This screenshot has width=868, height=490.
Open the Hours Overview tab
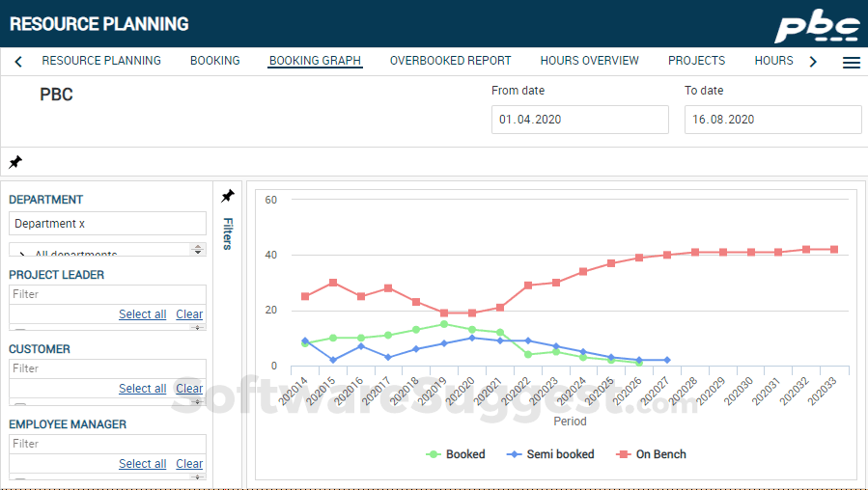tap(589, 61)
